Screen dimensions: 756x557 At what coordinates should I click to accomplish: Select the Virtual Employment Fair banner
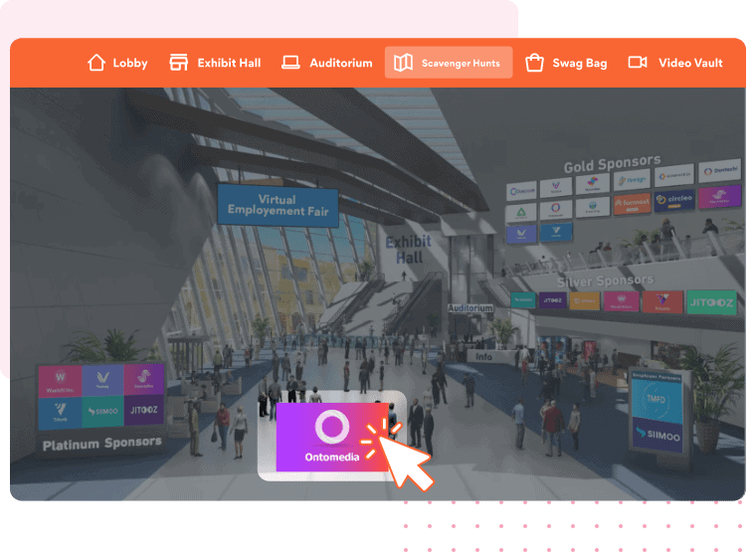point(279,204)
